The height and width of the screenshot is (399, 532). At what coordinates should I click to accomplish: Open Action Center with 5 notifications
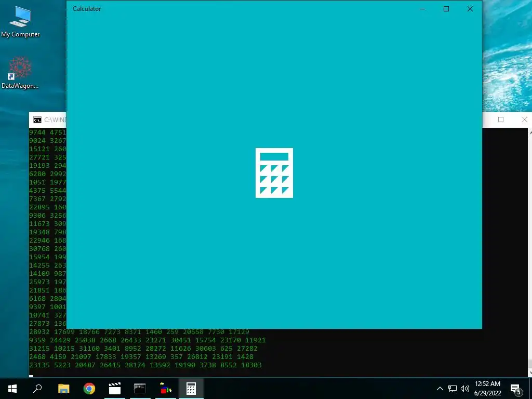(516, 389)
